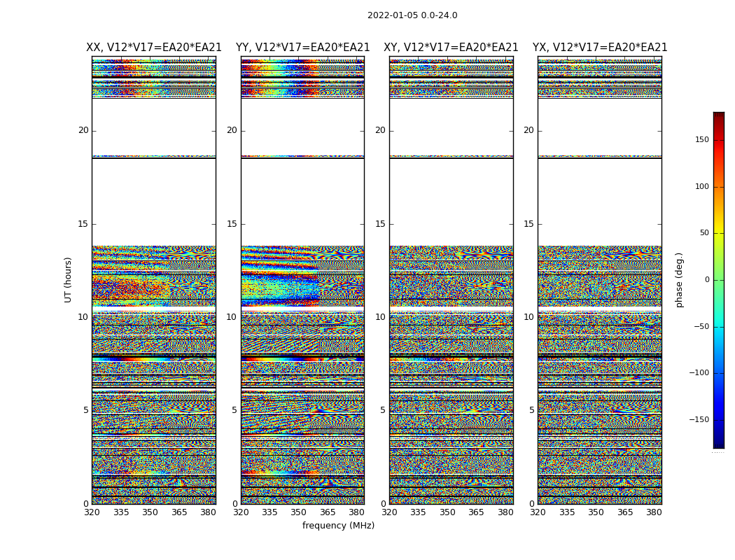Viewport: 735px width, 560px height.
Task: Select the XY panel title text
Action: (x=451, y=48)
